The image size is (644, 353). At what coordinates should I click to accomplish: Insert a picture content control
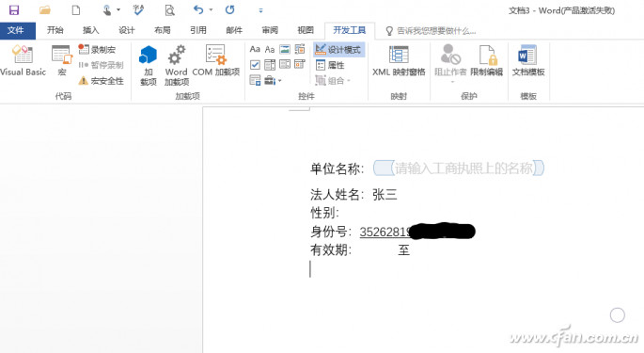coord(285,49)
